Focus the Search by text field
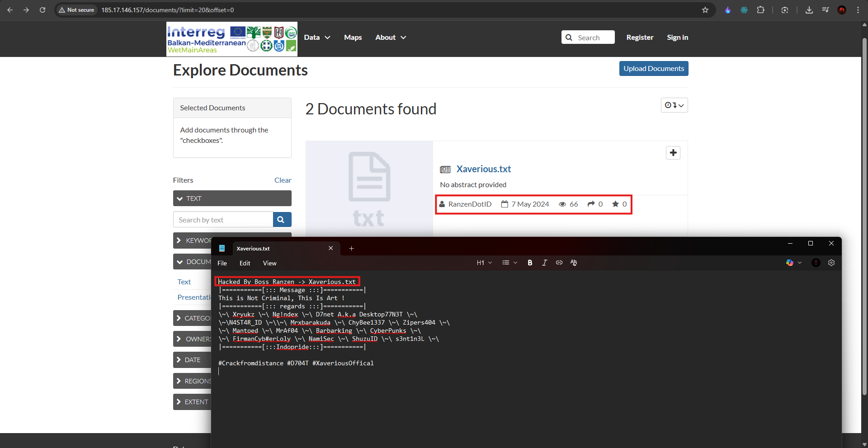The width and height of the screenshot is (868, 448). [x=223, y=220]
